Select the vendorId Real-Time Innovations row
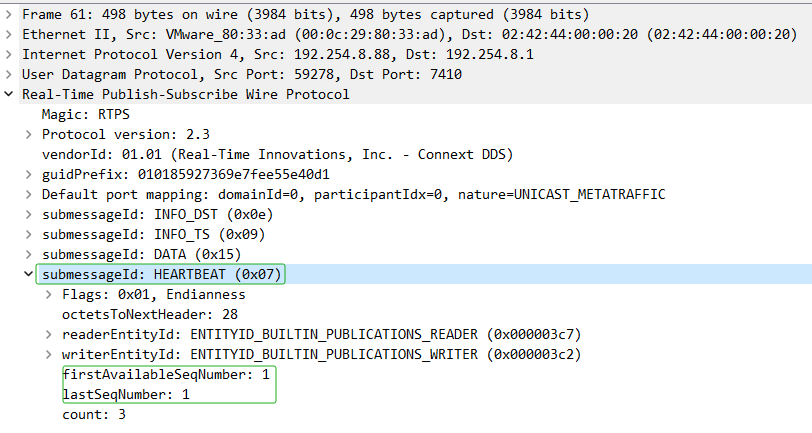 pos(277,154)
